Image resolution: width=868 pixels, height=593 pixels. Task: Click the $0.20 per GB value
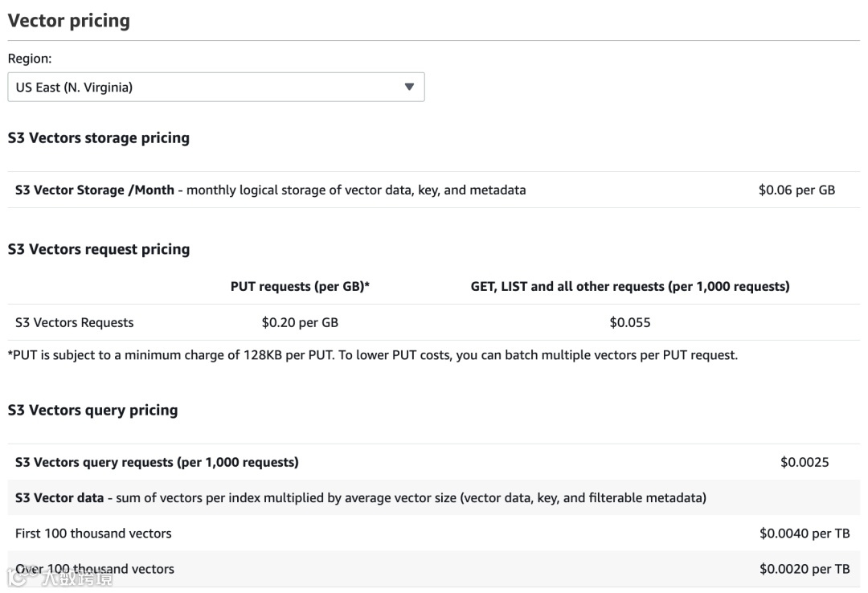tap(300, 322)
